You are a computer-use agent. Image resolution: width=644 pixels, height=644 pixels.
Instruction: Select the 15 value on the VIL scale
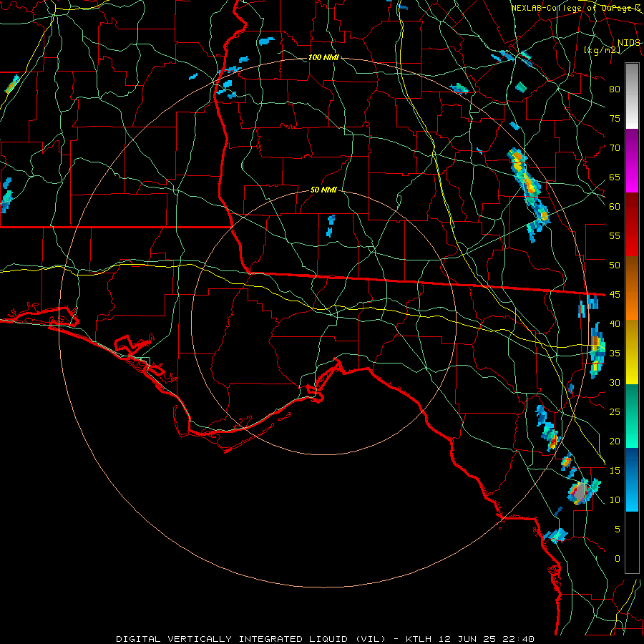coord(615,471)
